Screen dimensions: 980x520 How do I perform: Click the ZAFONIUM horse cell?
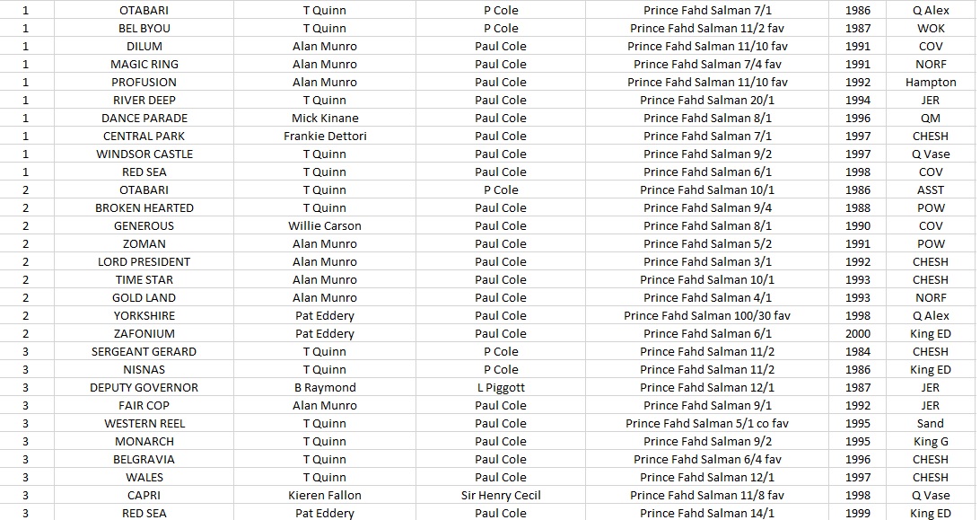click(144, 333)
